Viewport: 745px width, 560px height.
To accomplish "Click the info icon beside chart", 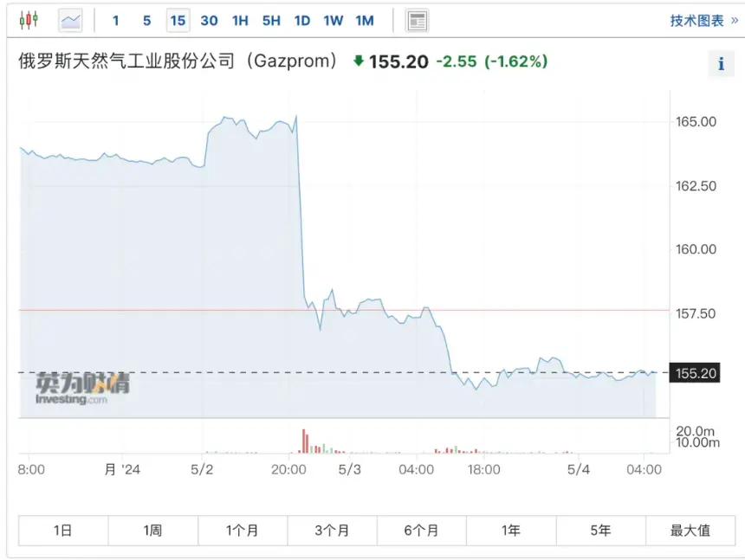I will coord(721,63).
